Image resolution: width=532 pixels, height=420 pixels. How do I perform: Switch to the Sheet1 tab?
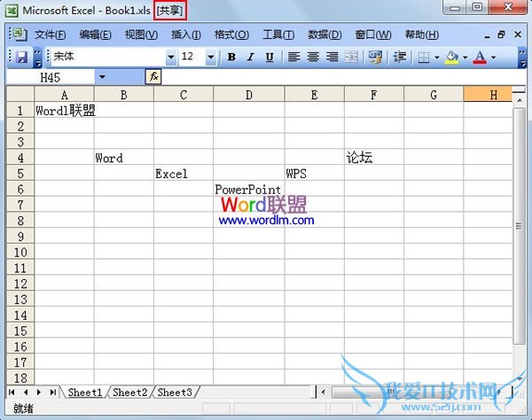tap(85, 393)
